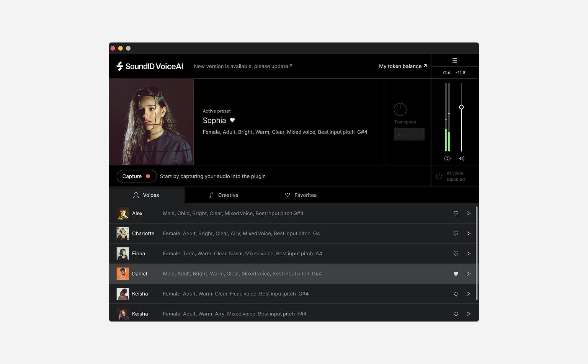Open the Favorites tab
This screenshot has height=364, width=588.
301,195
